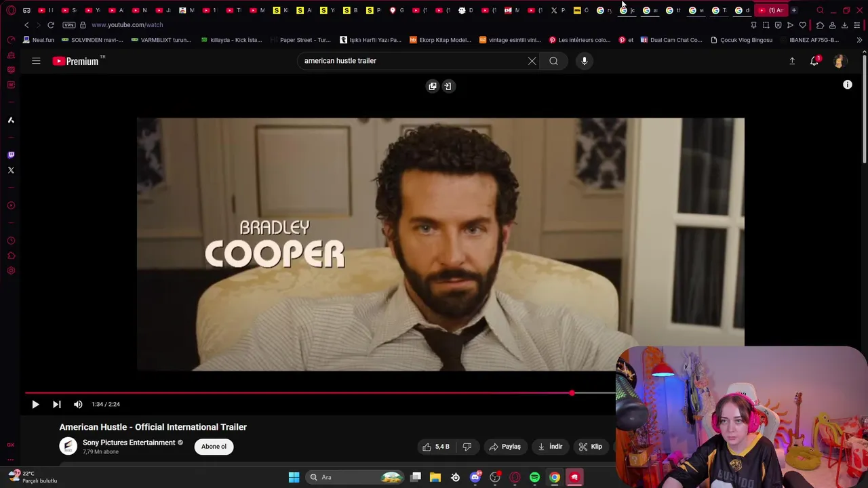Like the video showing 5,4 B
Viewport: 868px width, 488px height.
click(436, 447)
